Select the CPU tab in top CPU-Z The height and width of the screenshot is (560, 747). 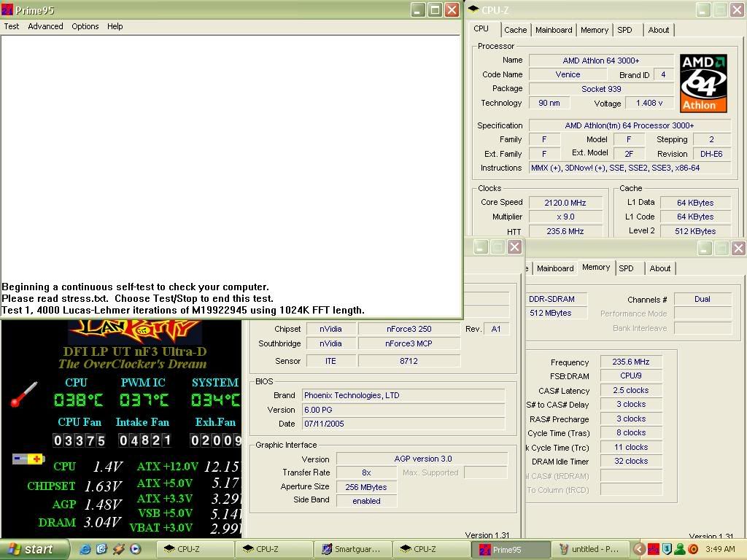[481, 28]
